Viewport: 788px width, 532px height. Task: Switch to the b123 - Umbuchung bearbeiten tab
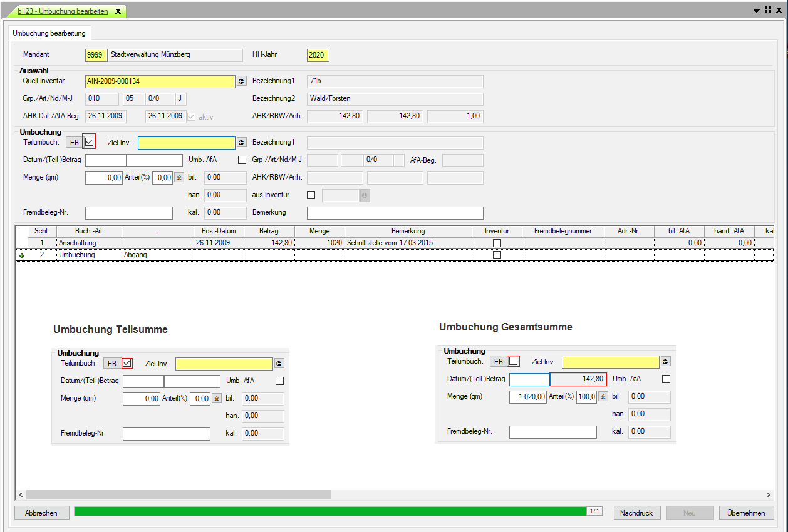click(x=63, y=11)
